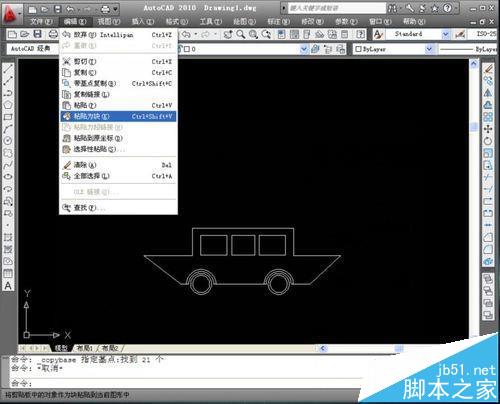Image resolution: width=500 pixels, height=404 pixels.
Task: Open the ByLayer linetype dropdown
Action: [468, 49]
